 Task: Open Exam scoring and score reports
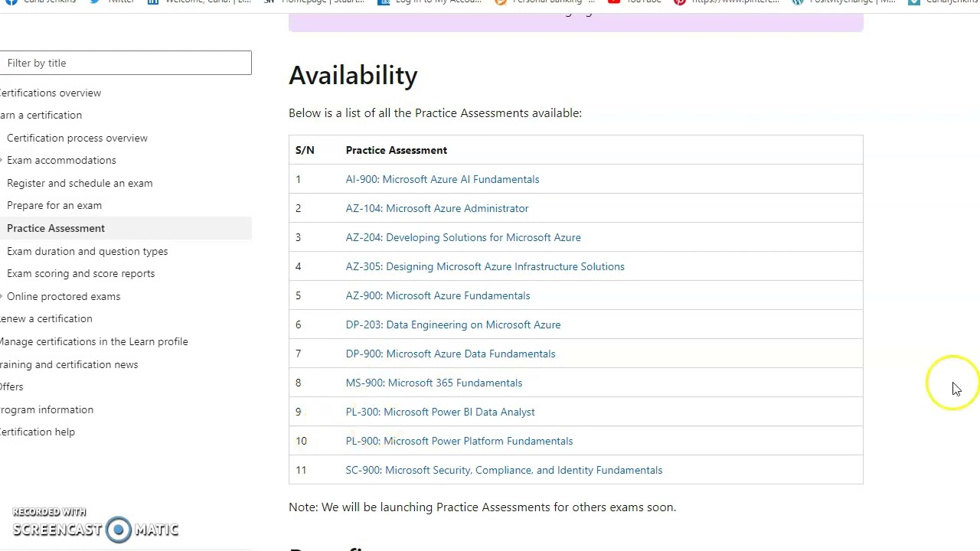click(x=80, y=273)
